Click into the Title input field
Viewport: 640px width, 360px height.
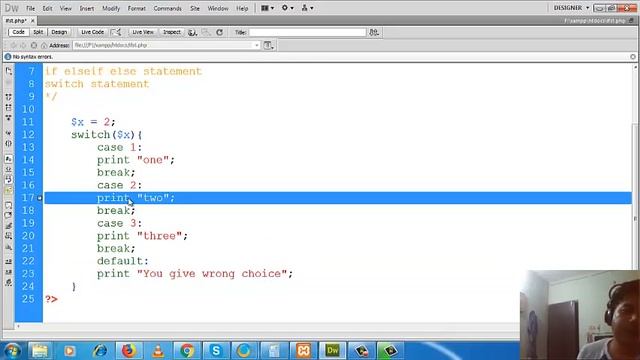coord(307,32)
